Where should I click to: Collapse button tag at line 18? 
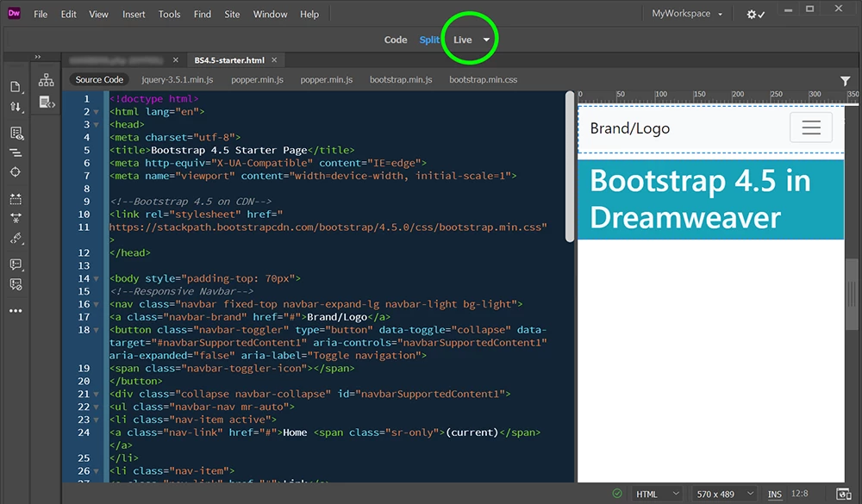[x=97, y=330]
